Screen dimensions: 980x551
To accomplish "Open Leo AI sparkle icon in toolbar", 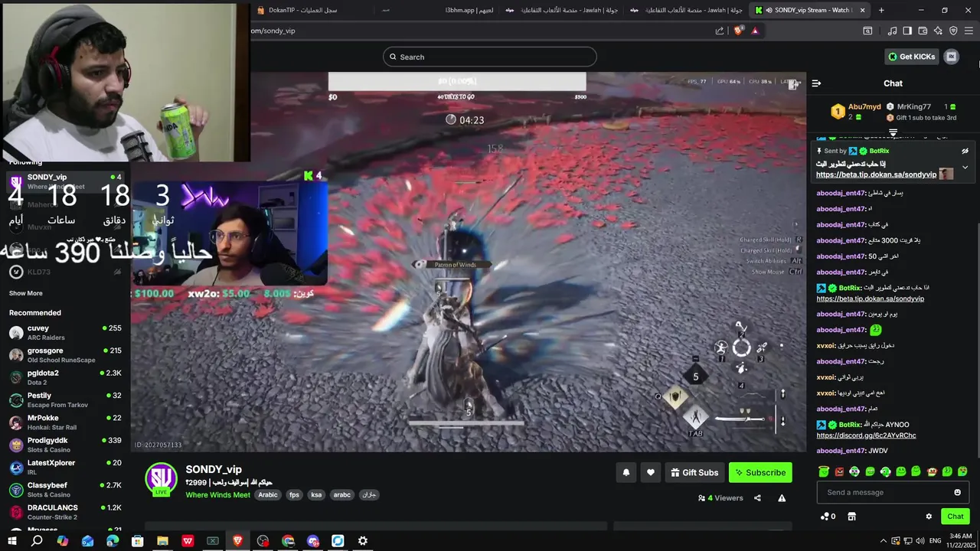I will pos(938,31).
